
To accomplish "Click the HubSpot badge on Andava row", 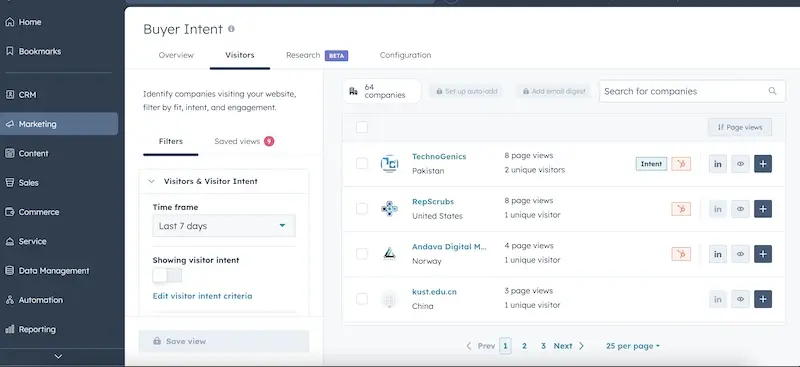I will pyautogui.click(x=681, y=254).
